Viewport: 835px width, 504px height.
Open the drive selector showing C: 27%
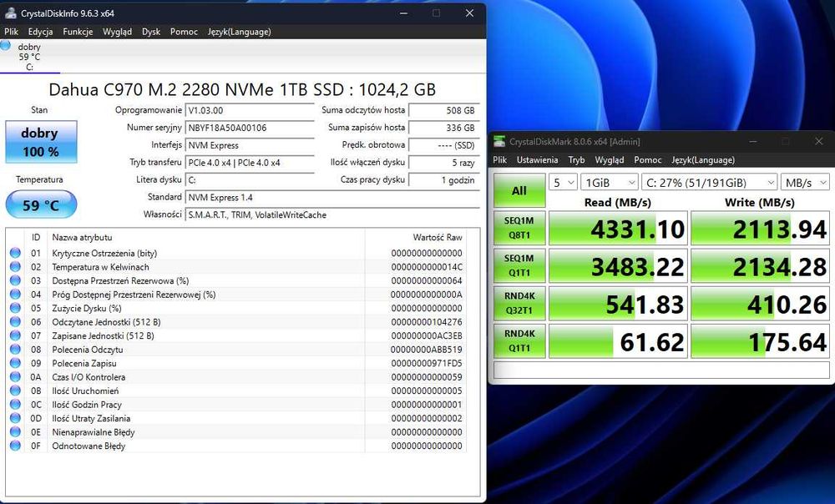point(709,183)
